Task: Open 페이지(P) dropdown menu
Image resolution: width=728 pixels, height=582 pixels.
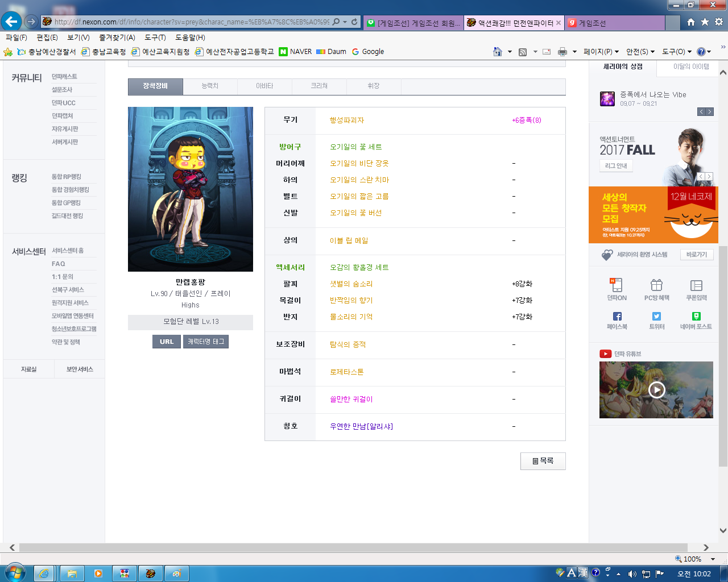Action: pos(602,52)
